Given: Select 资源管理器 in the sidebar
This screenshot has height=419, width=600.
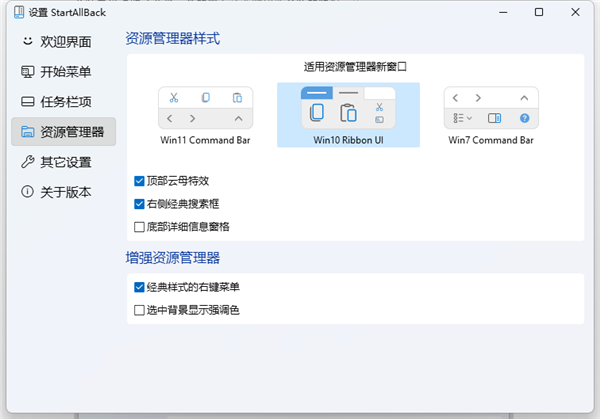Looking at the screenshot, I should (x=64, y=132).
